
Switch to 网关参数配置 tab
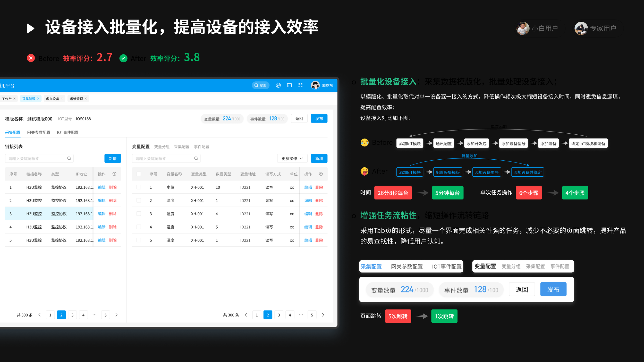[x=39, y=132]
